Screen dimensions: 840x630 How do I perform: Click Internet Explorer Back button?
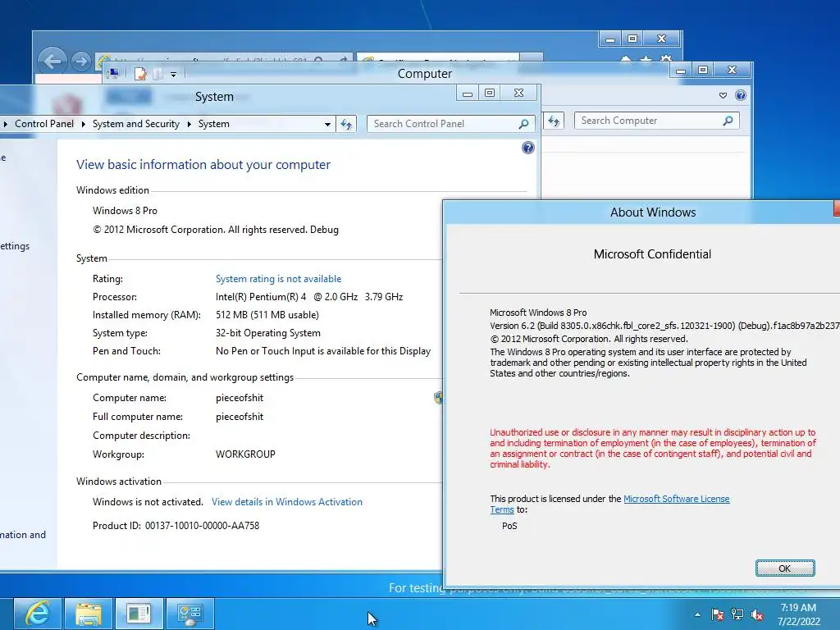[52, 61]
